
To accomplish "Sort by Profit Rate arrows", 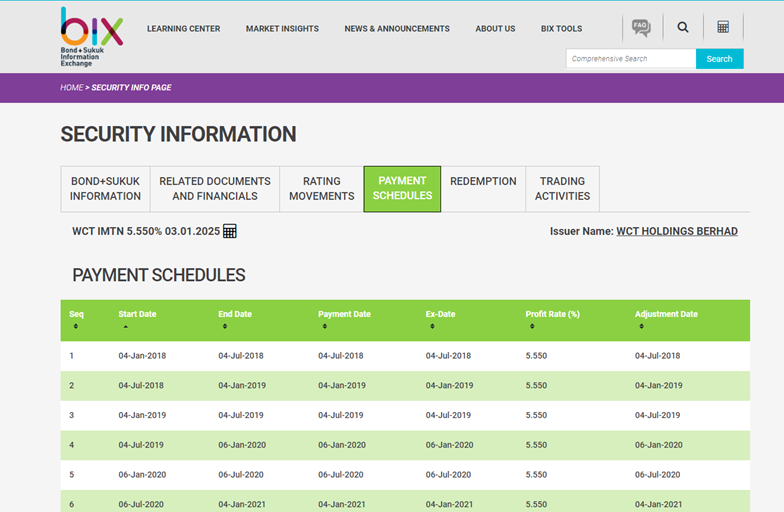I will 532,326.
